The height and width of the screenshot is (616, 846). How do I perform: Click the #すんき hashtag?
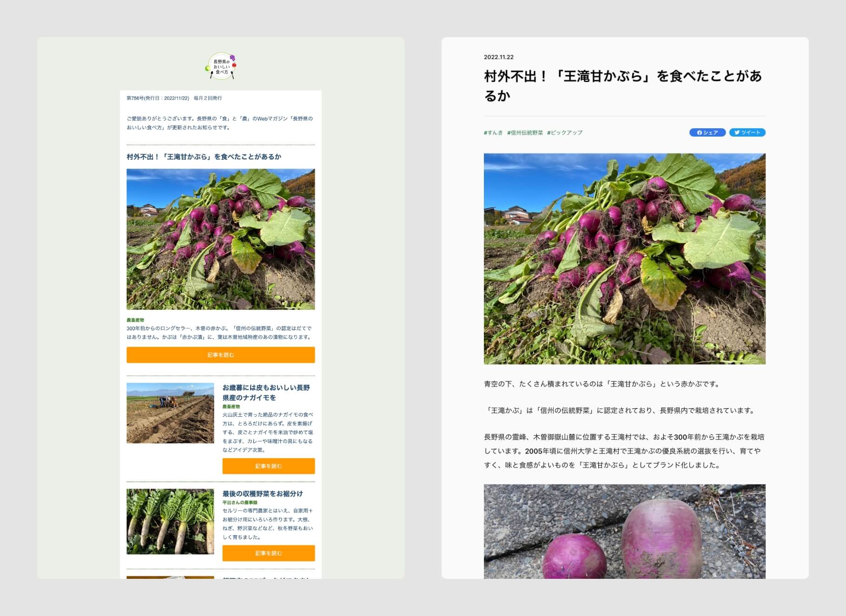pyautogui.click(x=493, y=133)
